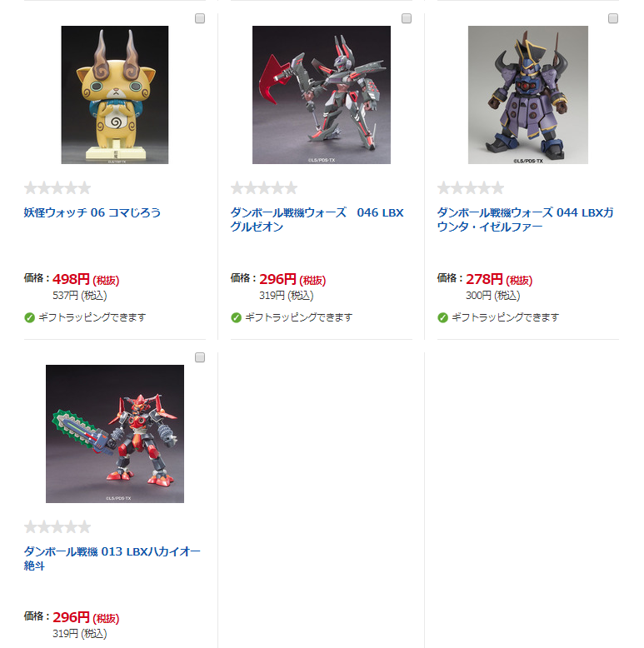Click the star rating under グルゼオン image
This screenshot has height=648, width=644.
[x=264, y=188]
